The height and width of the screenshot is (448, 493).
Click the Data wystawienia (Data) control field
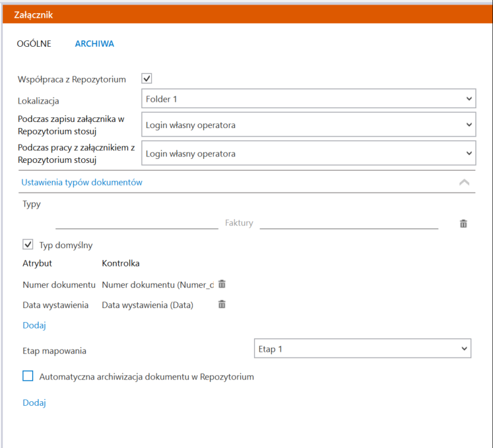pos(147,305)
